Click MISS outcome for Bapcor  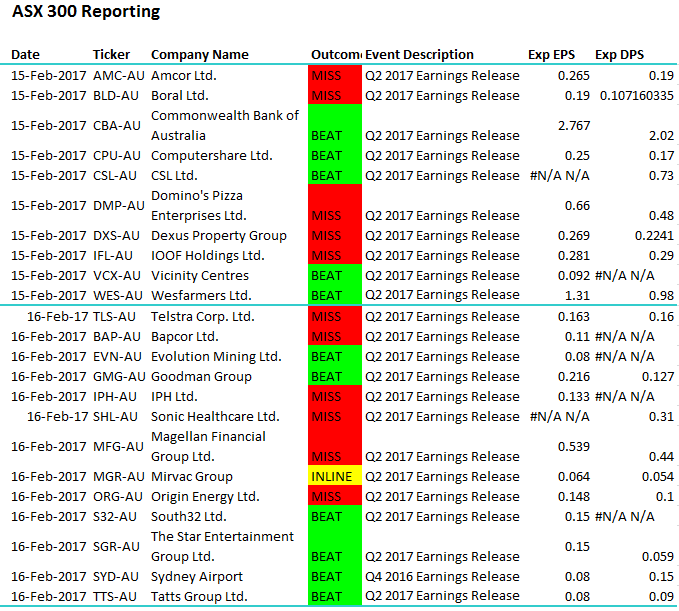pyautogui.click(x=335, y=336)
